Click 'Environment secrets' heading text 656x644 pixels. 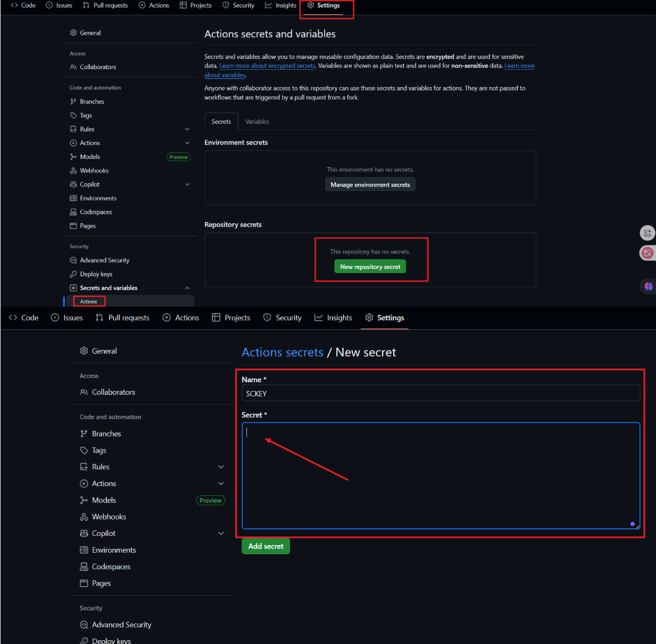[236, 143]
